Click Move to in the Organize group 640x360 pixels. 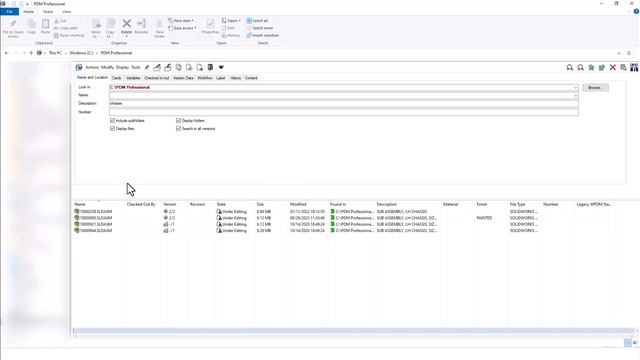[96, 29]
